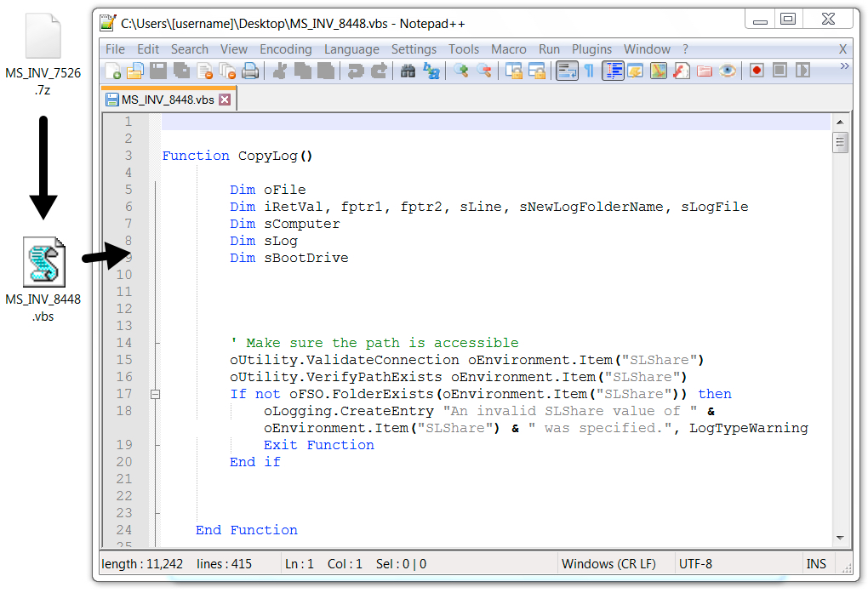Click the 'Dim sBootDrive' code line

[289, 258]
